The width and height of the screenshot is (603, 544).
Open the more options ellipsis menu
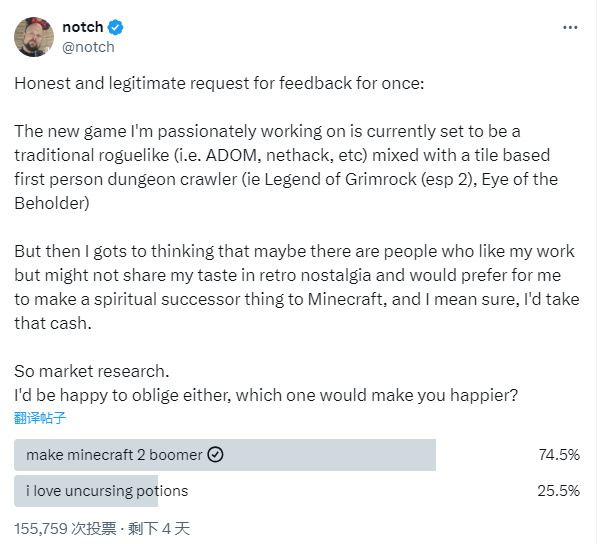pos(570,28)
